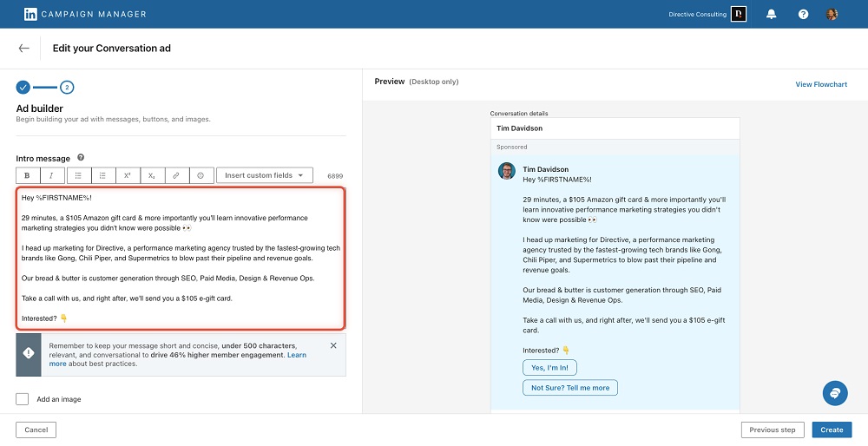868x446 pixels.
Task: Click the Directive Consulting account logo
Action: (x=739, y=15)
